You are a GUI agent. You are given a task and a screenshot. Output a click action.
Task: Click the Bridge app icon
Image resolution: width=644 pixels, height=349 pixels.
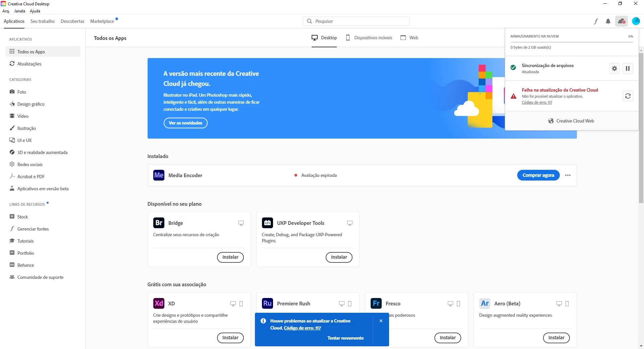(x=159, y=223)
